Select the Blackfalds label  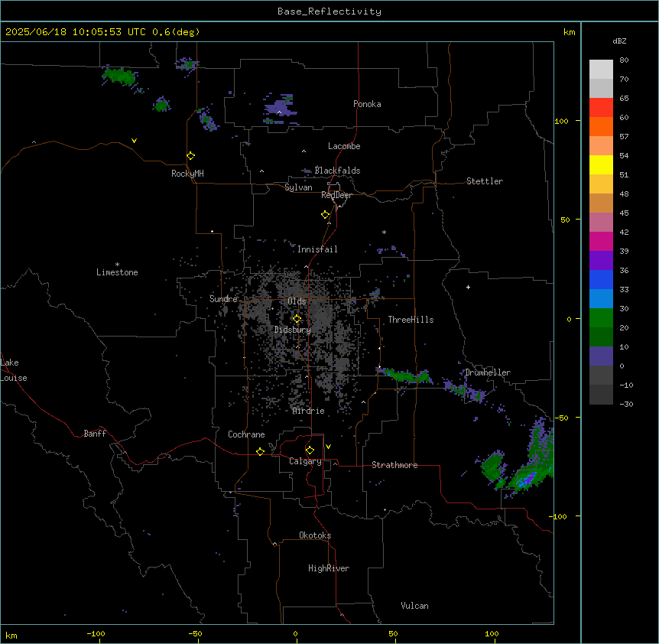click(x=337, y=171)
